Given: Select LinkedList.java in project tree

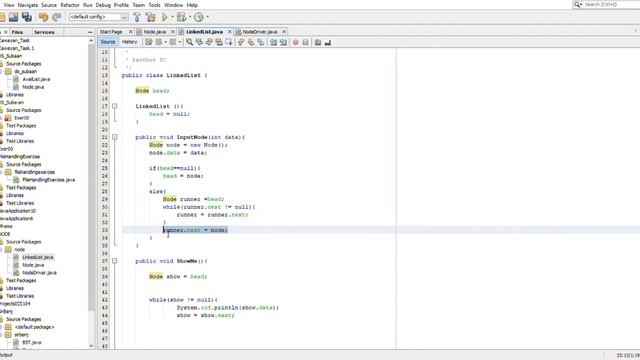Looking at the screenshot, I should click(x=38, y=257).
